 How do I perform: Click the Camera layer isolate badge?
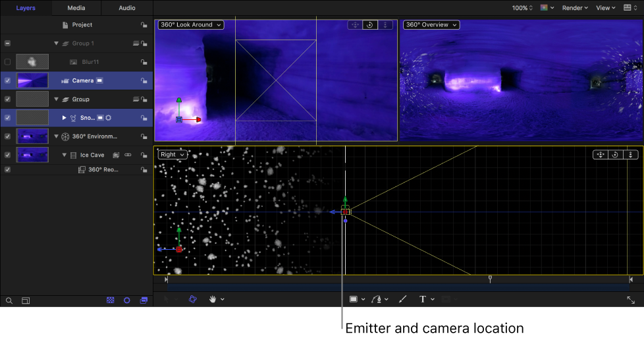point(99,80)
